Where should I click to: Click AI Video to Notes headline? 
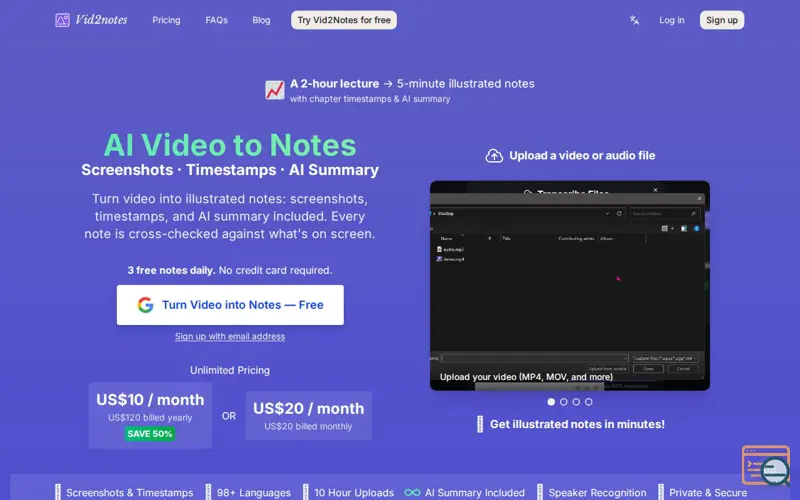(230, 145)
